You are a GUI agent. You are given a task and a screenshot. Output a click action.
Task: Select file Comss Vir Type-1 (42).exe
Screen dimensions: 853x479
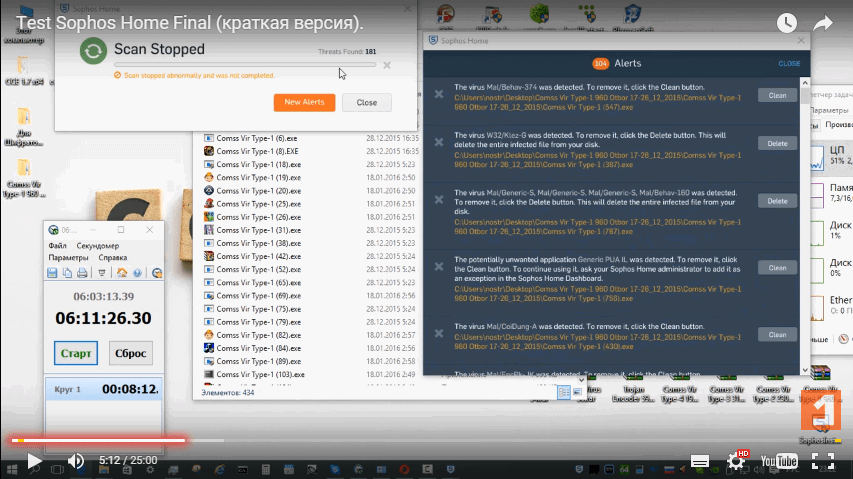258,256
